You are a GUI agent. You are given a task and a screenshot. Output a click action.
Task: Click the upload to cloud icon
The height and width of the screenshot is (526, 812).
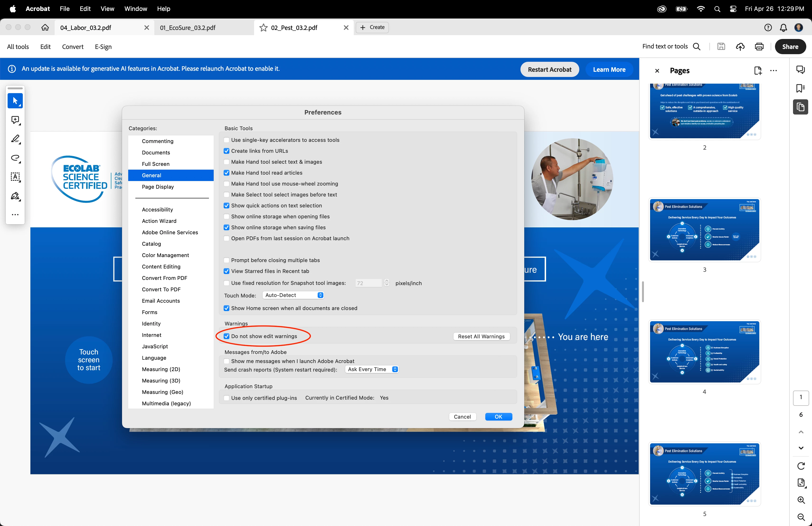(x=740, y=47)
